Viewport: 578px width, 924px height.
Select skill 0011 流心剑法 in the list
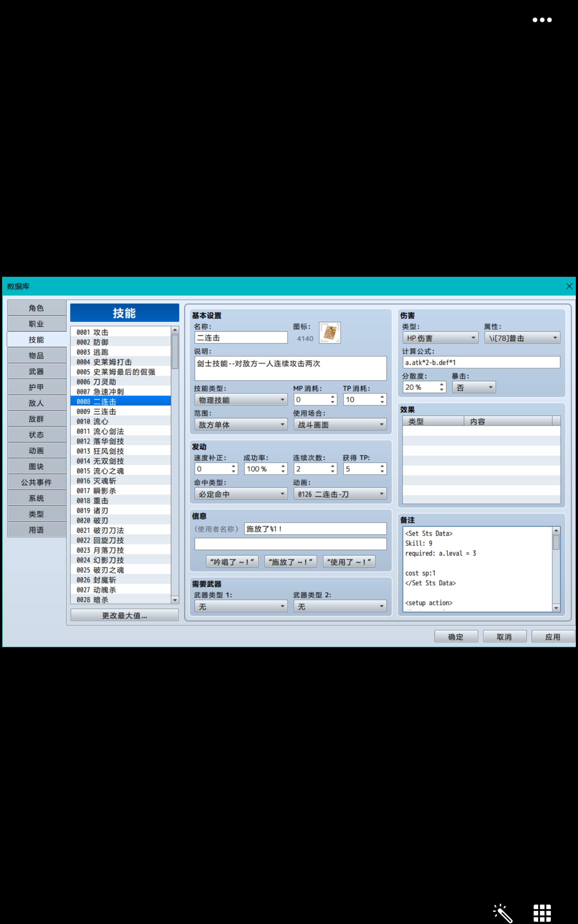click(121, 431)
